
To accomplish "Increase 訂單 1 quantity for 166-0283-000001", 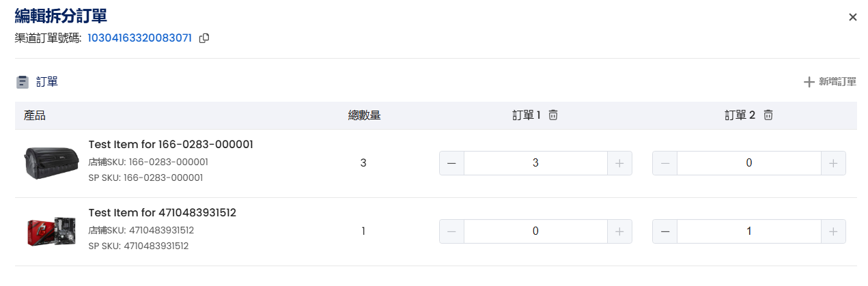I will click(x=619, y=163).
